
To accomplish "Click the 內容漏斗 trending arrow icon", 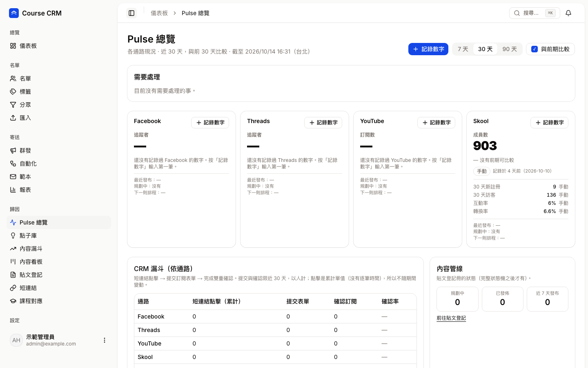I will point(13,249).
